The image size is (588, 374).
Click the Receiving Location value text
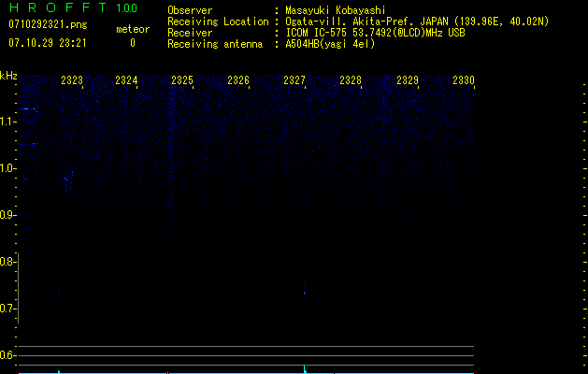click(x=417, y=22)
